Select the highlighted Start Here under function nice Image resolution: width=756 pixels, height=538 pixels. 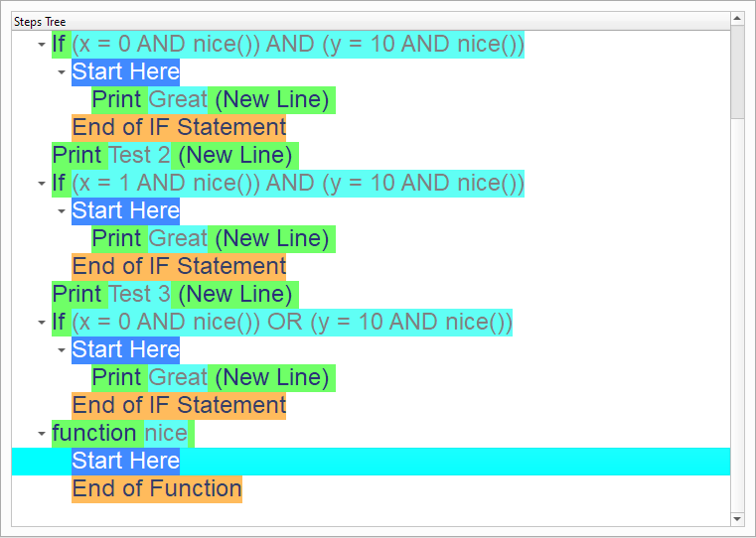(x=125, y=462)
